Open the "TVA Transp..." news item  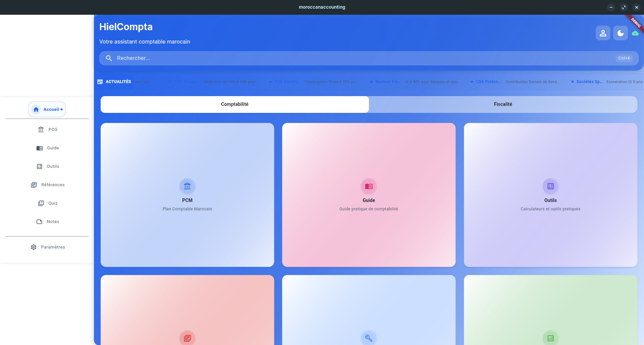point(213,82)
